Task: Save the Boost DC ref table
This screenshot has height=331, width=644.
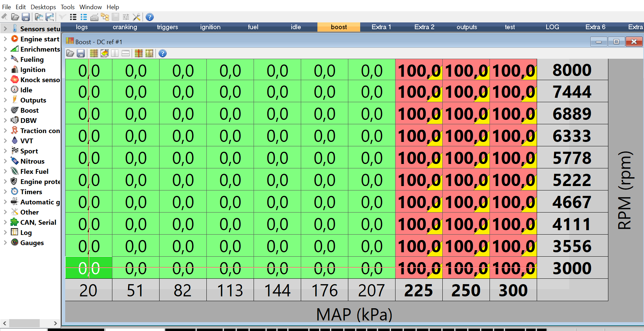Action: [x=81, y=53]
